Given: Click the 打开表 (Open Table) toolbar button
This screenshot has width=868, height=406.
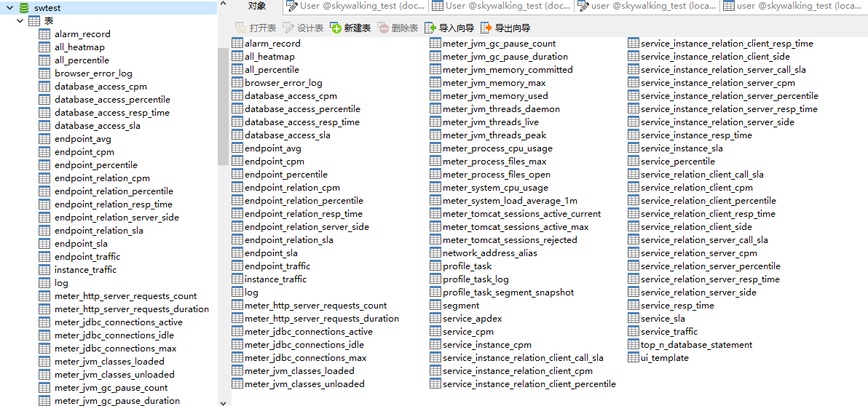Looking at the screenshot, I should click(255, 28).
